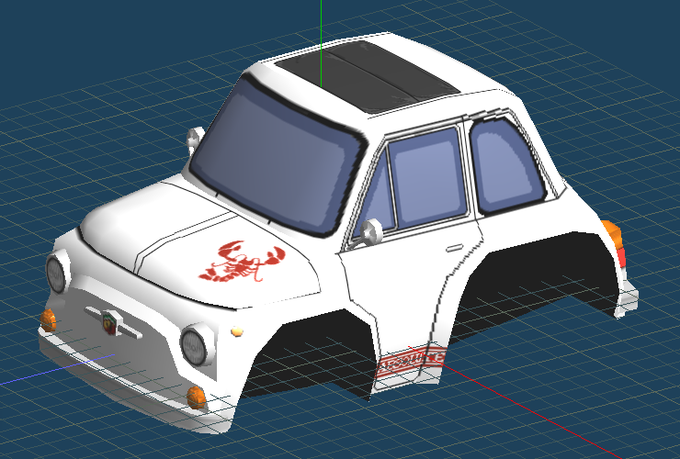This screenshot has height=459, width=680.
Task: Click the orange indicator below the front wheel-side headlight
Action: point(196,397)
